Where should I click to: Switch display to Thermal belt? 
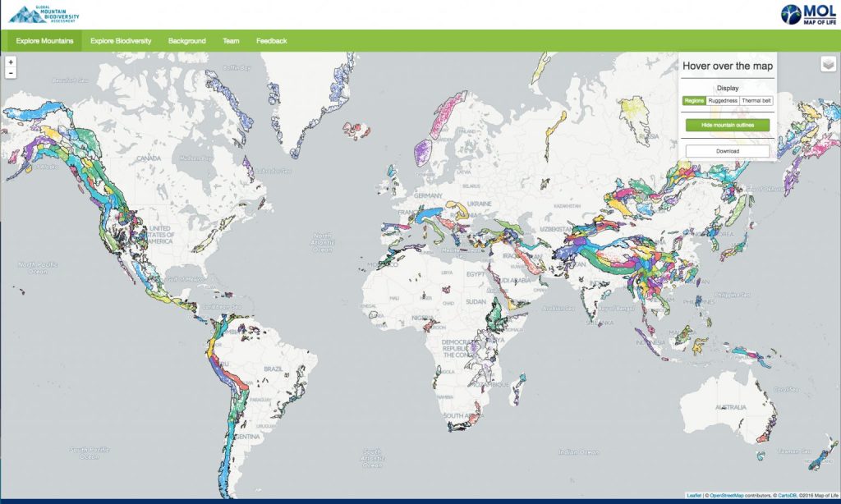point(756,100)
